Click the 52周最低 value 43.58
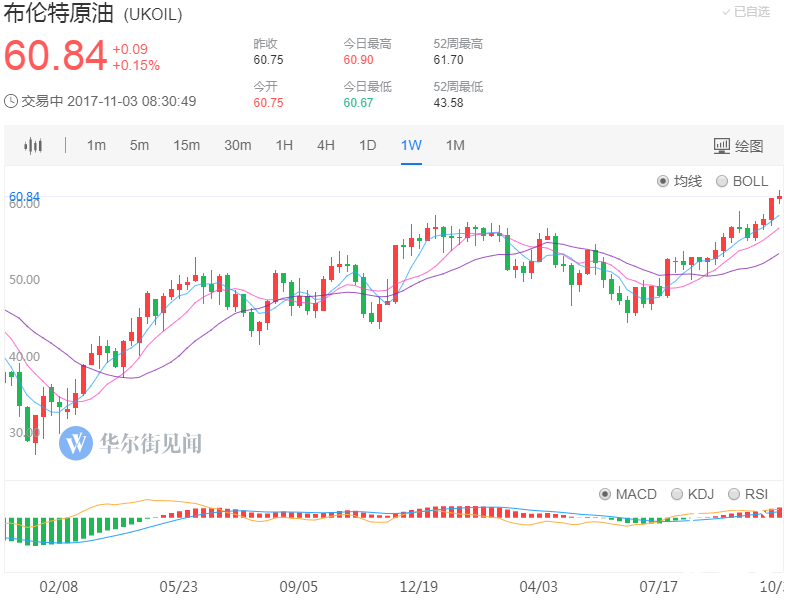The image size is (790, 604). coord(448,103)
